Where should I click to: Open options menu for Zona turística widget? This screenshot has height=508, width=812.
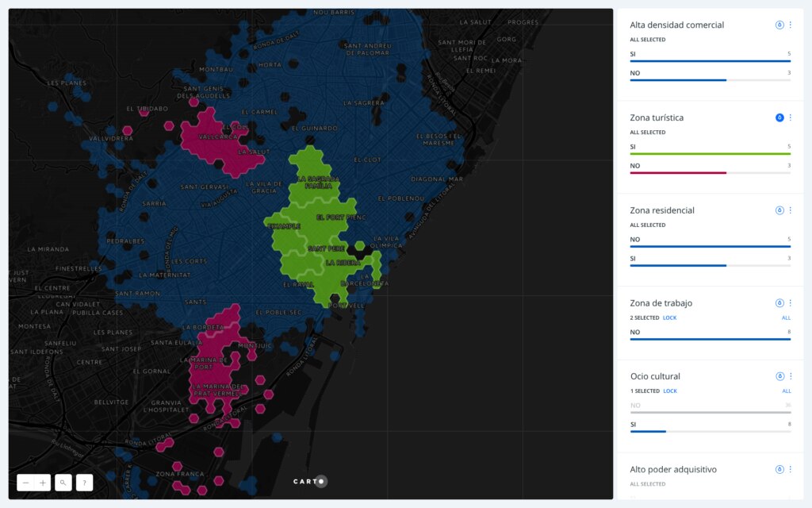(791, 117)
